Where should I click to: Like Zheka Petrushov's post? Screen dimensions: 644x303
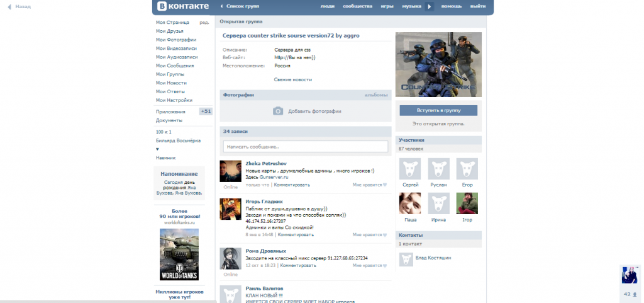pos(370,185)
